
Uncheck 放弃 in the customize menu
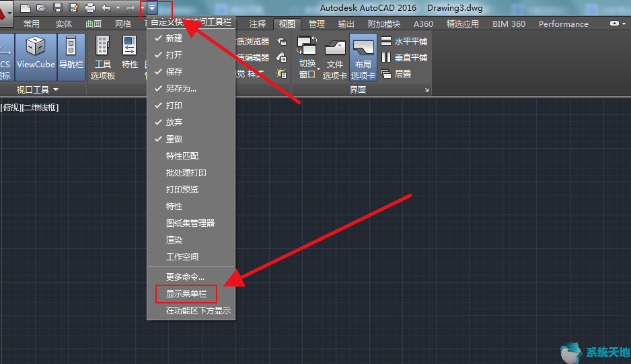pos(191,122)
